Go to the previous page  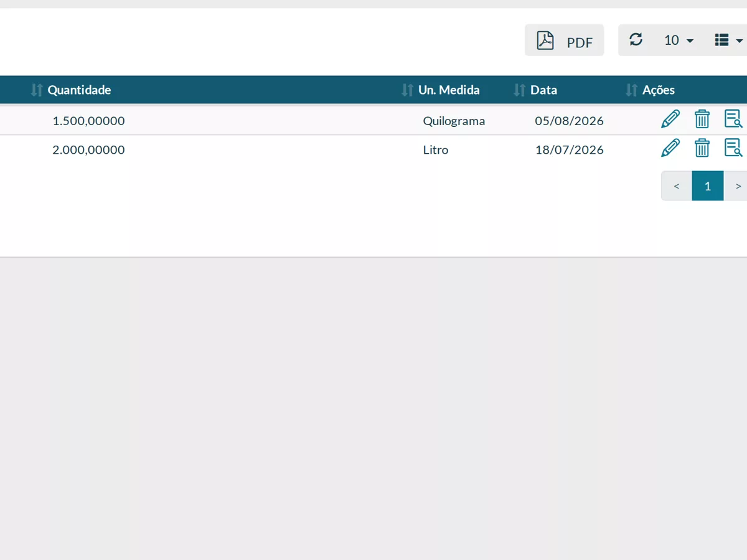tap(677, 186)
